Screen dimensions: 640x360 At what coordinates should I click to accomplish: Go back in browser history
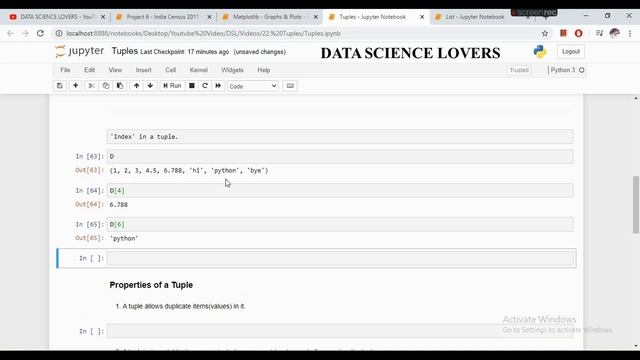point(10,33)
